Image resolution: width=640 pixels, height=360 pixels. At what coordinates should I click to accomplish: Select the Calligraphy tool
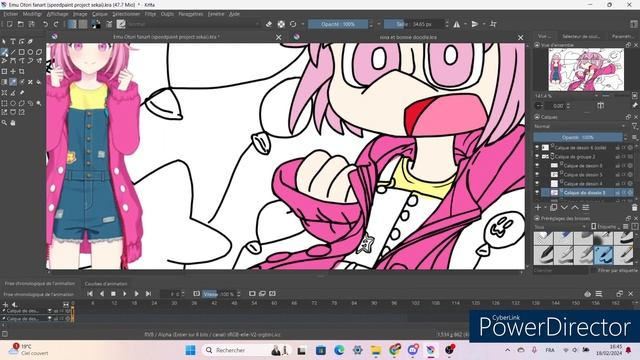pos(30,42)
